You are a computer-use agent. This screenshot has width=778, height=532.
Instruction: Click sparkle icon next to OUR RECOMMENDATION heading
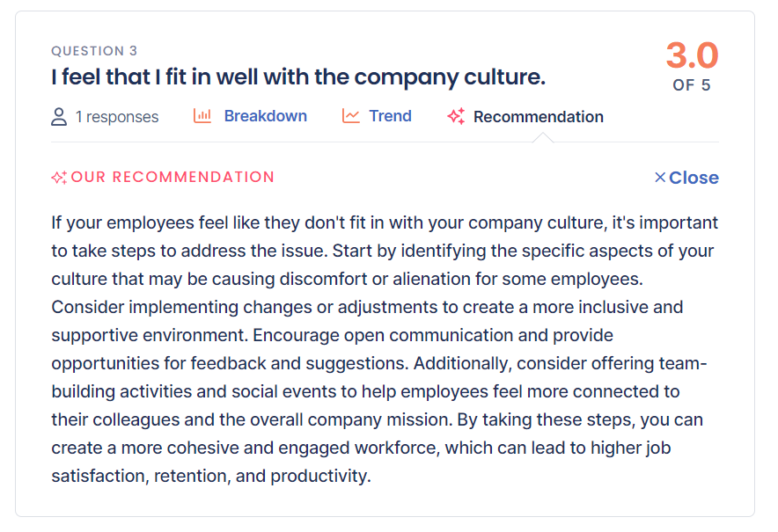click(59, 178)
